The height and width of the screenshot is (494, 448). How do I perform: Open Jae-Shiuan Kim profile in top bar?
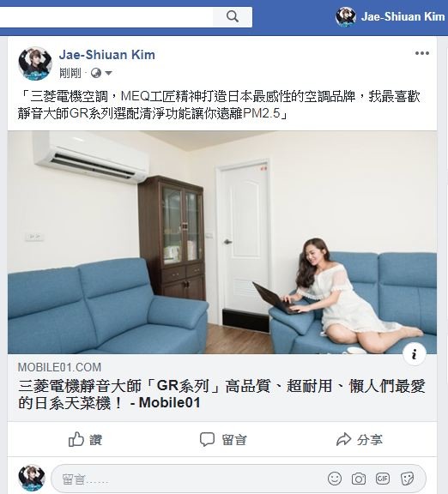[x=390, y=16]
